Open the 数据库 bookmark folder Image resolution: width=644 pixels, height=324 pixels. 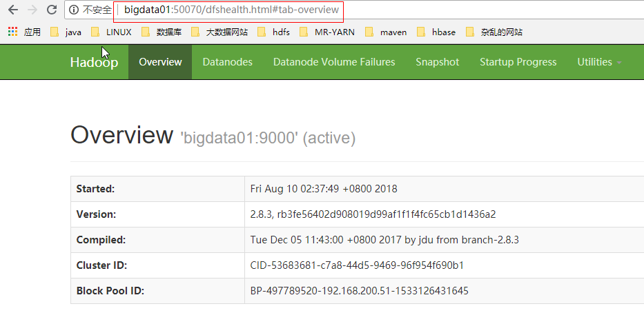162,32
